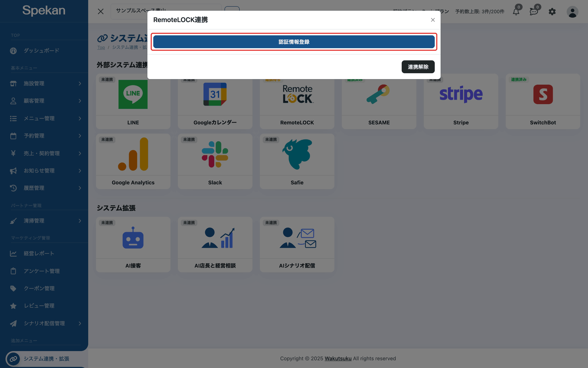Open the Safie integration card

[x=297, y=161]
